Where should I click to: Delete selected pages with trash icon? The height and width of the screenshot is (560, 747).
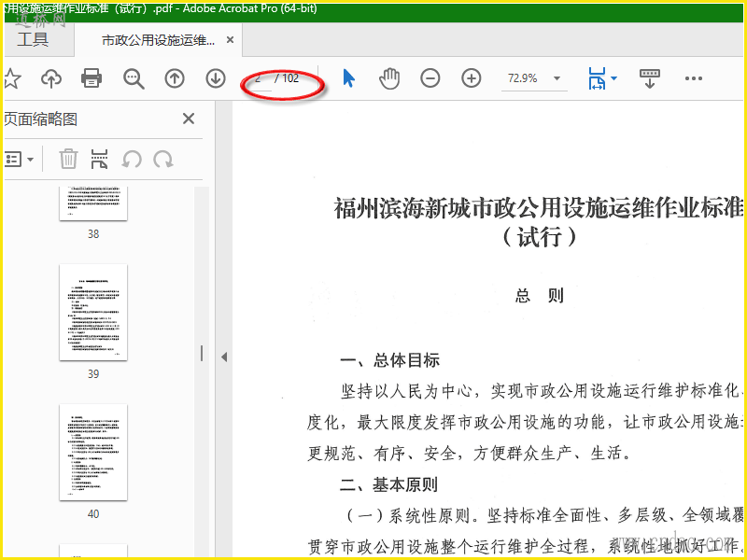point(68,159)
